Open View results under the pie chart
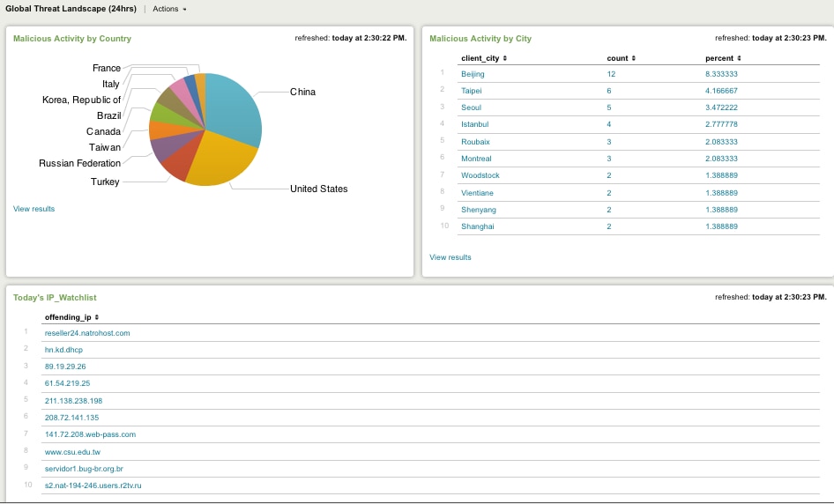Screen dimensions: 834x504 (34, 209)
